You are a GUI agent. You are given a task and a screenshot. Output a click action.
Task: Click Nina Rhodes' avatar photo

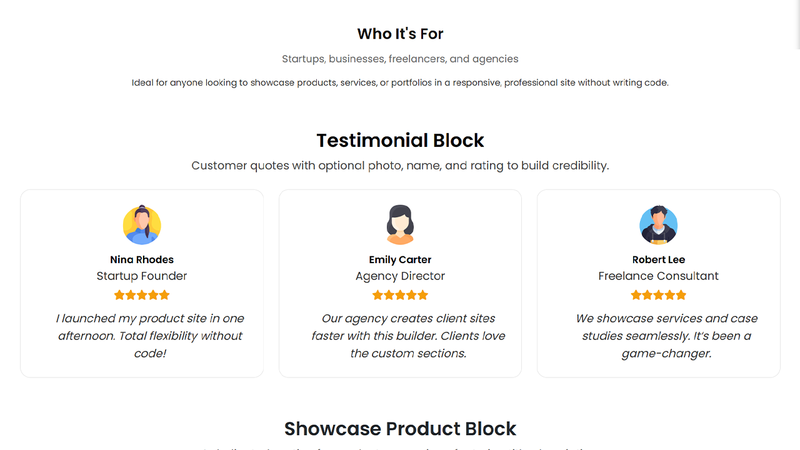click(x=142, y=225)
